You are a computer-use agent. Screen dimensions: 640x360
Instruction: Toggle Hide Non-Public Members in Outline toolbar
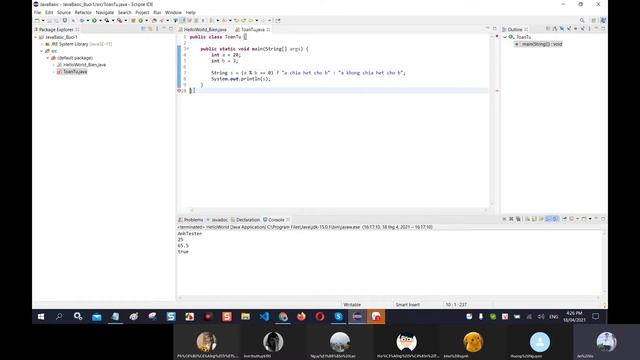tap(576, 29)
